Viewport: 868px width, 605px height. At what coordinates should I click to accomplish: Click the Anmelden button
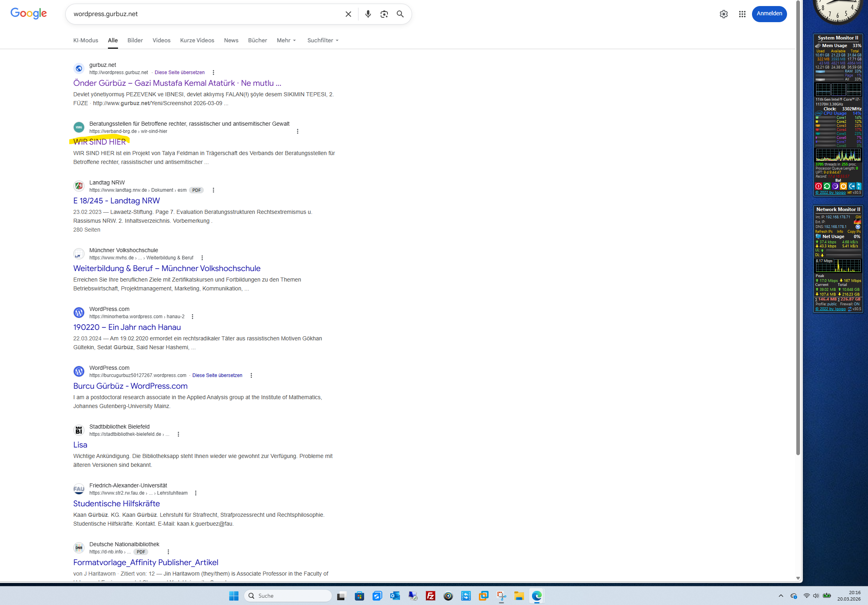pyautogui.click(x=769, y=14)
